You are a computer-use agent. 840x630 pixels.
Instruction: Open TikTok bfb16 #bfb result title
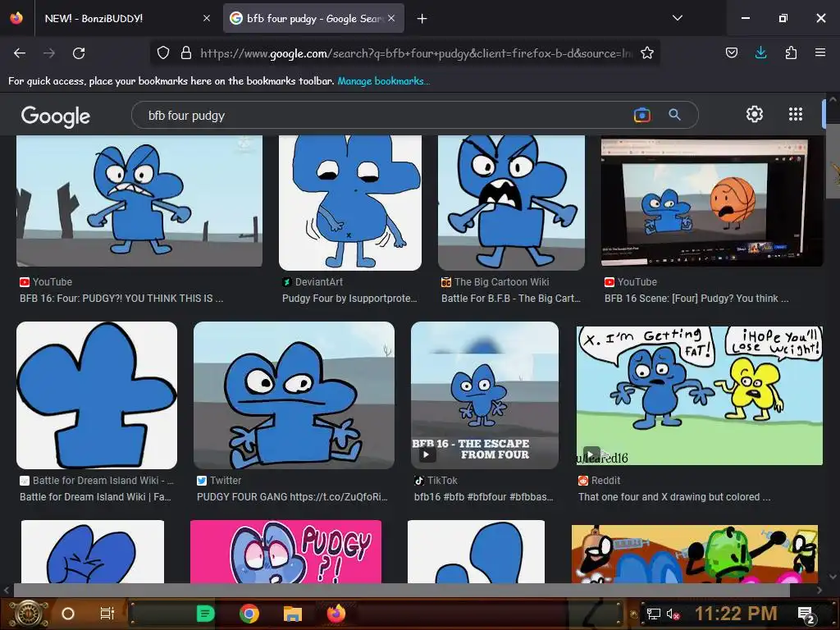coord(484,496)
